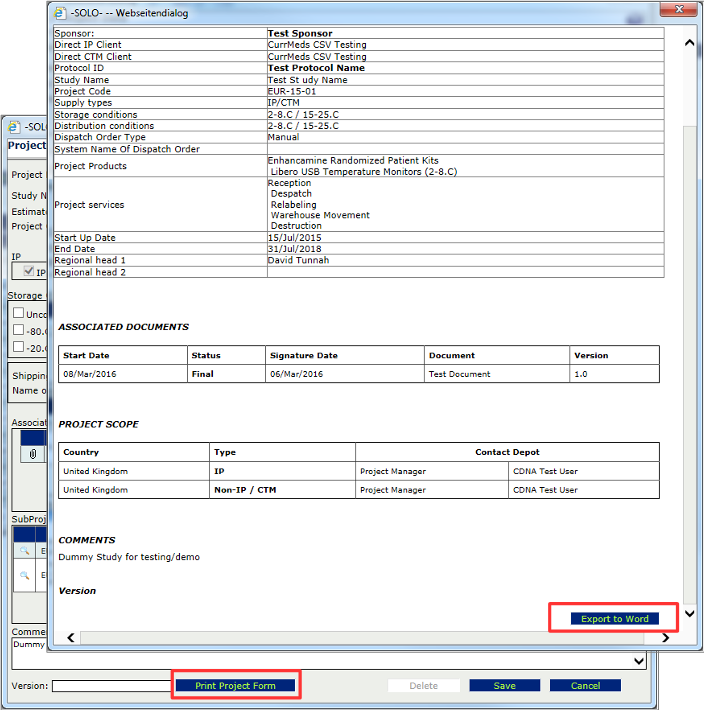Image resolution: width=704 pixels, height=710 pixels.
Task: Click the Supply types value IP/CTM
Action: 283,103
